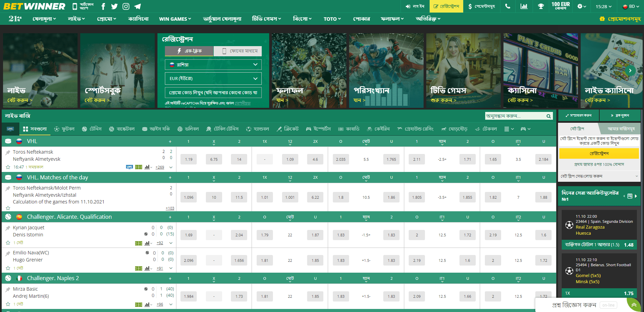Open the +269 more markets link
Image resolution: width=644 pixels, height=312 pixels.
(x=160, y=167)
